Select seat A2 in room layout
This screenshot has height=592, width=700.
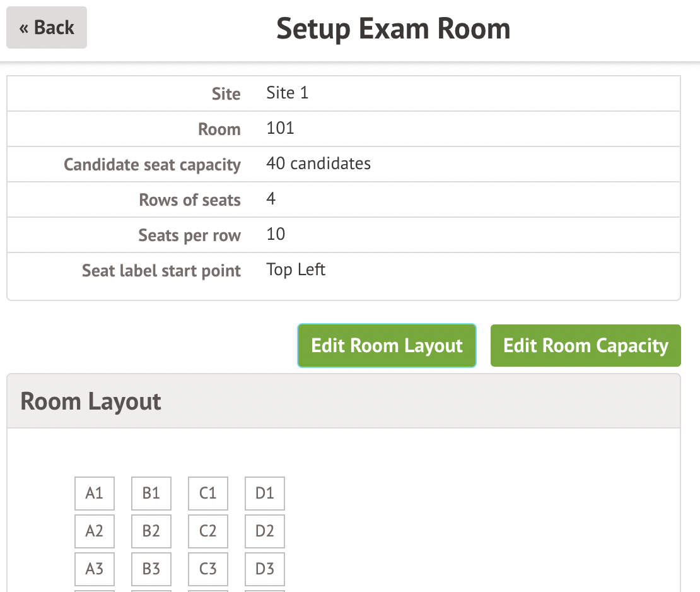(x=95, y=531)
